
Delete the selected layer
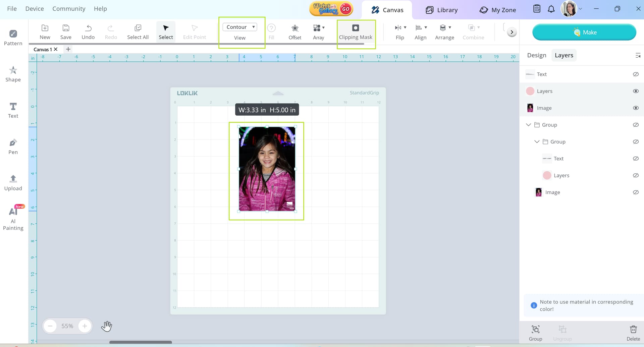633,333
